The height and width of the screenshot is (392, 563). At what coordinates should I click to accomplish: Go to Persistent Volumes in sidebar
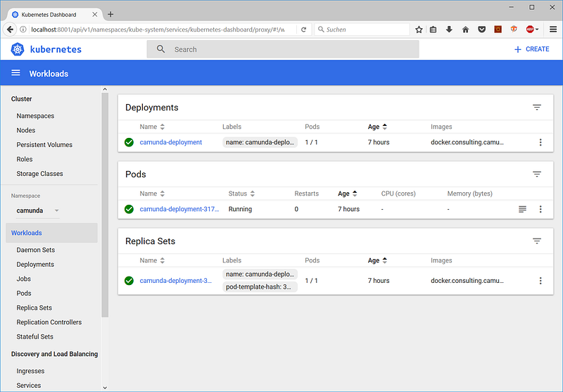tap(44, 145)
